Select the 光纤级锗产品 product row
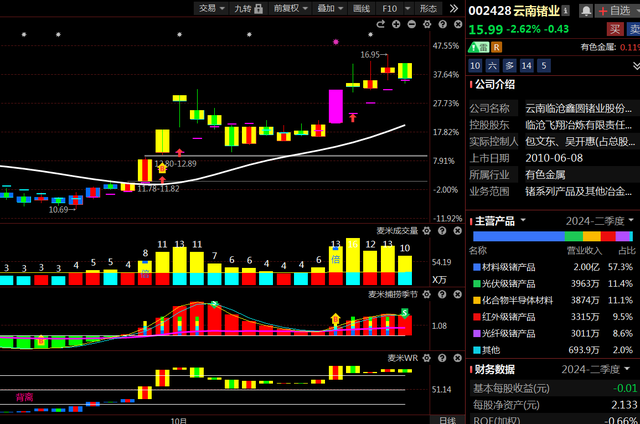The height and width of the screenshot is (424, 640). point(553,333)
